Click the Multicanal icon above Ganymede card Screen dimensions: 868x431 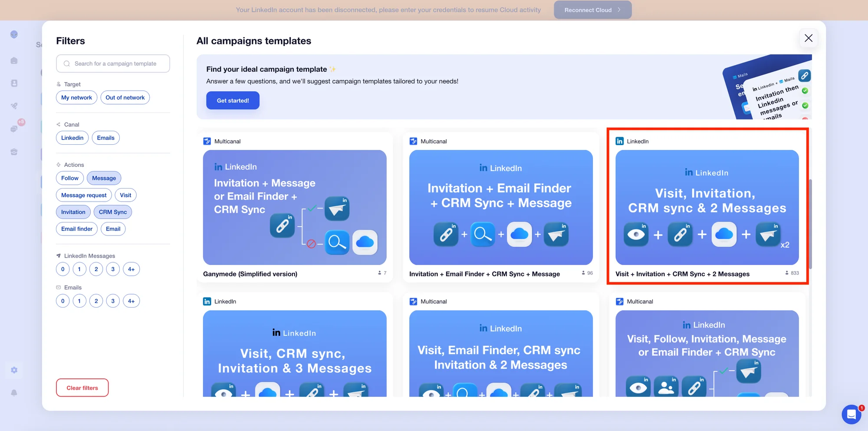click(x=207, y=141)
